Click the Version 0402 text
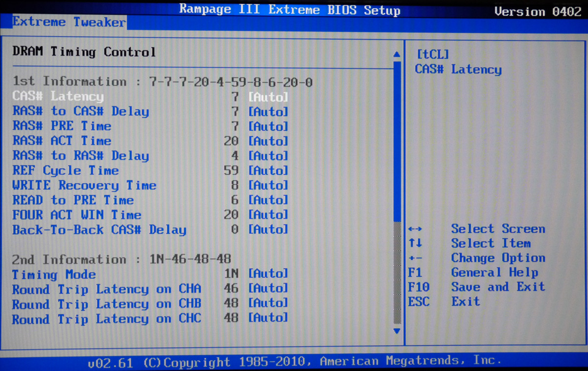Viewport: 588px width, 371px height. [x=538, y=12]
